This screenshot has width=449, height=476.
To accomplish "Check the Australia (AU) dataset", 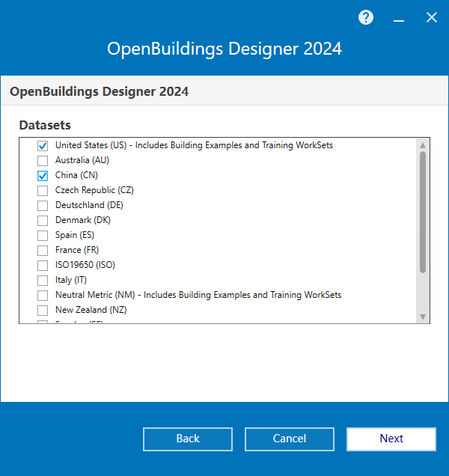I will click(x=43, y=161).
